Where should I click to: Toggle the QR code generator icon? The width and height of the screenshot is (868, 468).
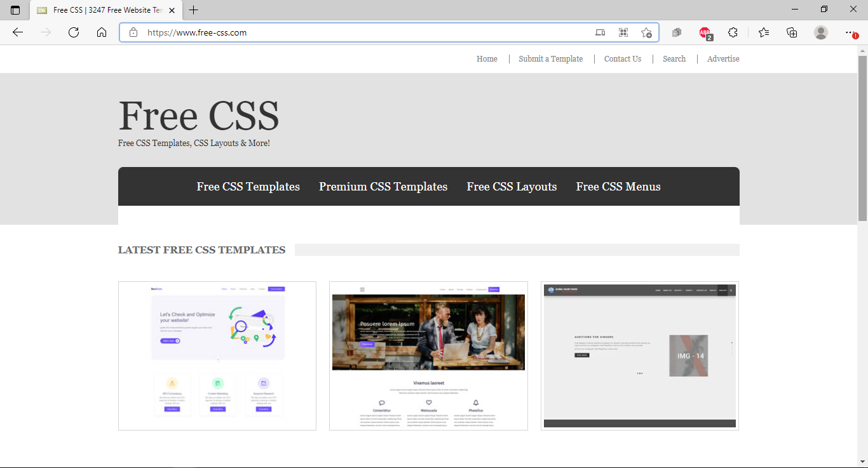(625, 32)
